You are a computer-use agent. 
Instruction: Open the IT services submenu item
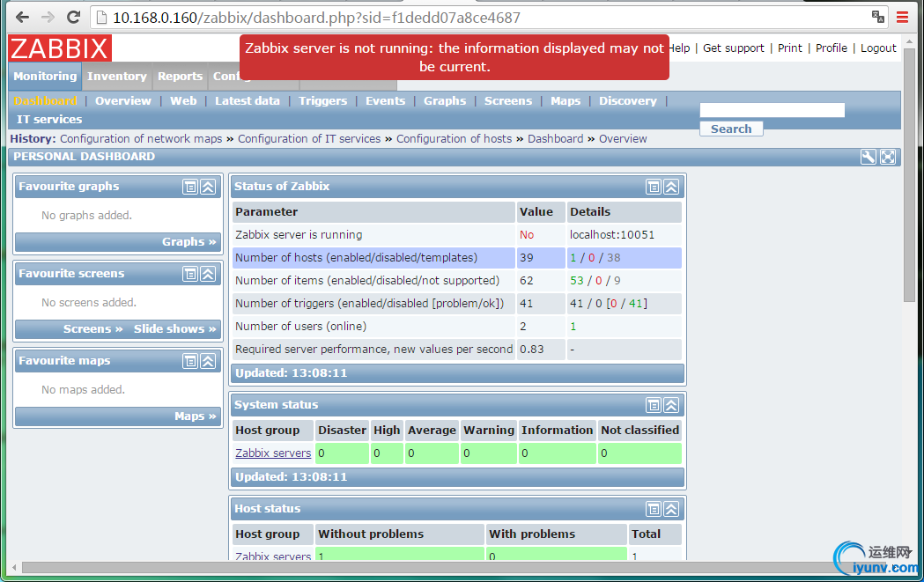(x=49, y=119)
